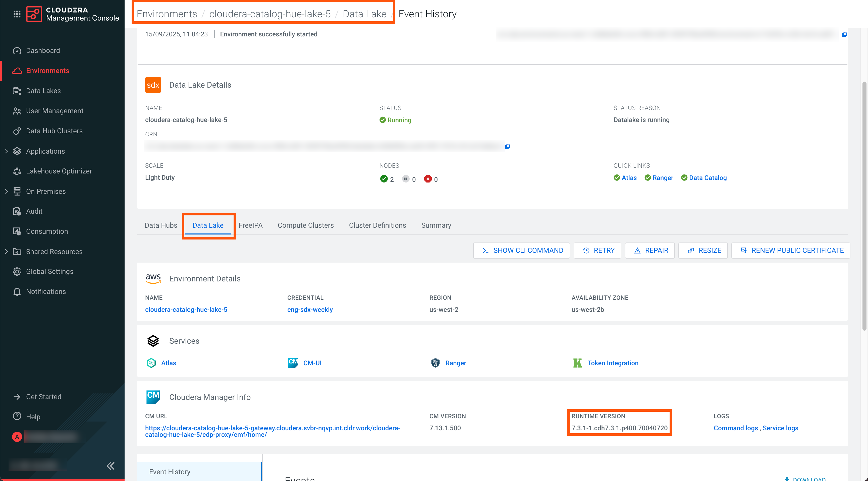This screenshot has width=868, height=481.
Task: Select the Compute Clusters tab
Action: click(305, 225)
